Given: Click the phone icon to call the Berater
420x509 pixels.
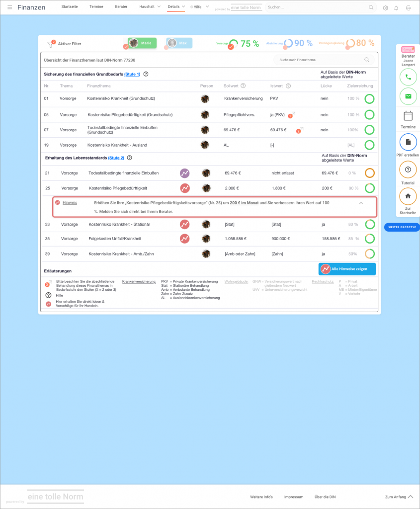Looking at the screenshot, I should click(408, 77).
